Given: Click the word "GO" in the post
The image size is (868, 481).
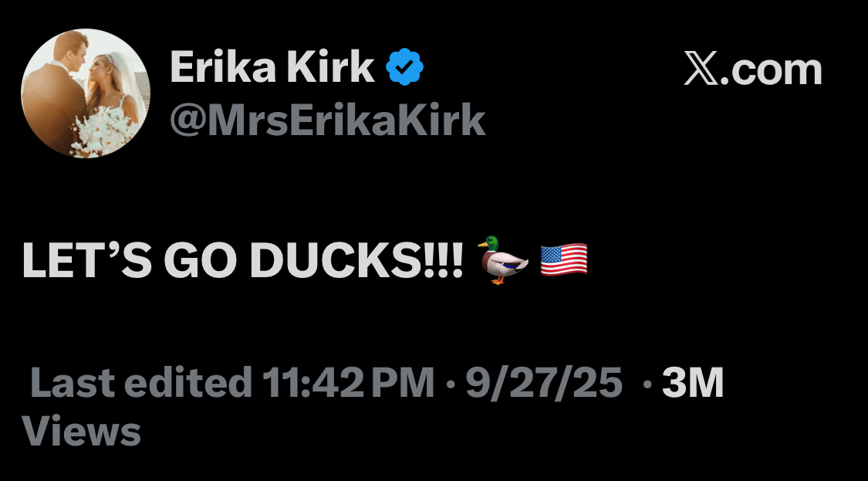Looking at the screenshot, I should [x=201, y=263].
